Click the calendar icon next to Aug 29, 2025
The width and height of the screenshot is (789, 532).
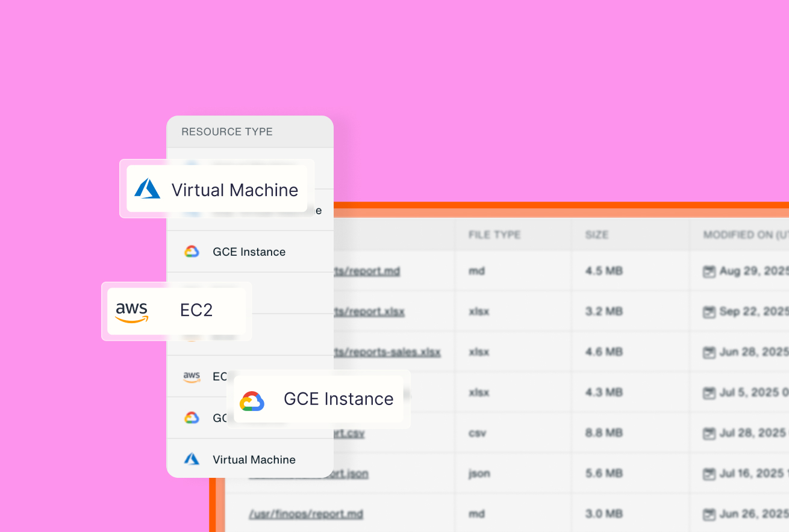tap(709, 271)
